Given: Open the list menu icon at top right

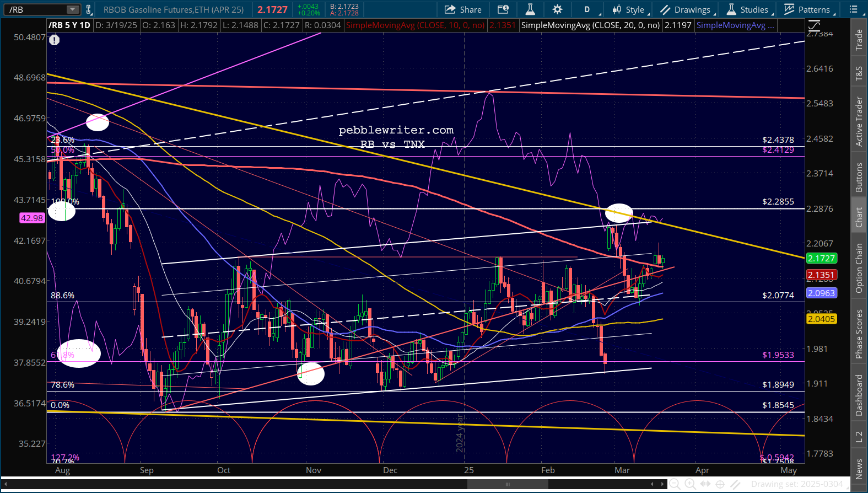Looking at the screenshot, I should point(854,9).
